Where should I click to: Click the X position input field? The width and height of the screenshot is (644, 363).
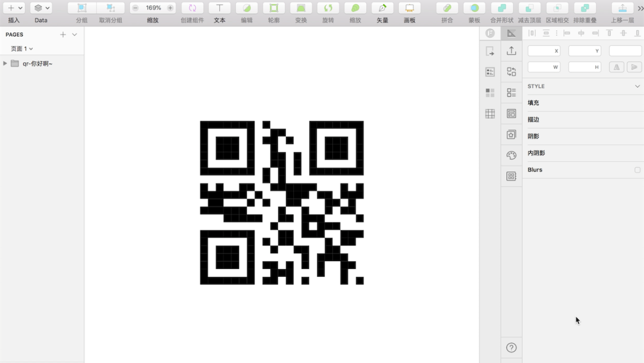click(544, 51)
